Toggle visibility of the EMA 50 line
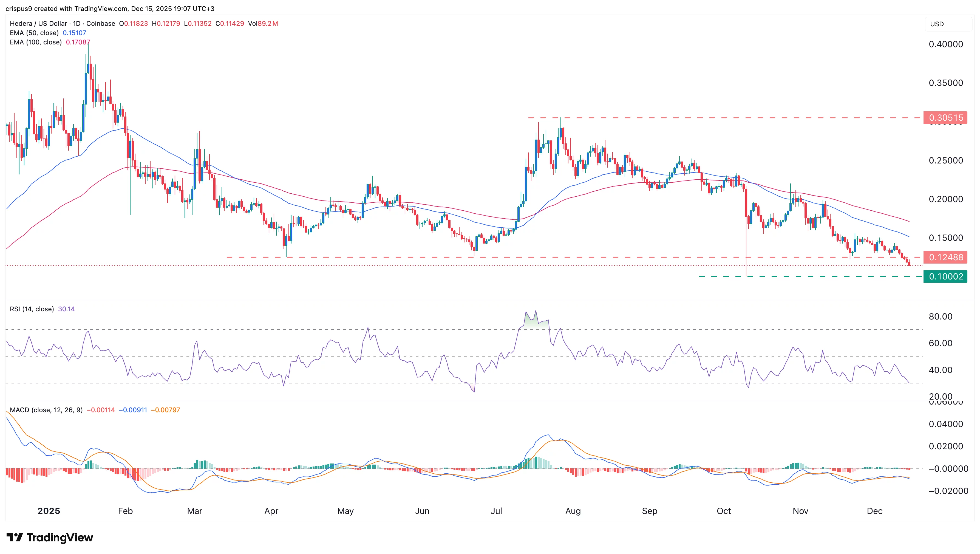The image size is (980, 554). tap(34, 33)
